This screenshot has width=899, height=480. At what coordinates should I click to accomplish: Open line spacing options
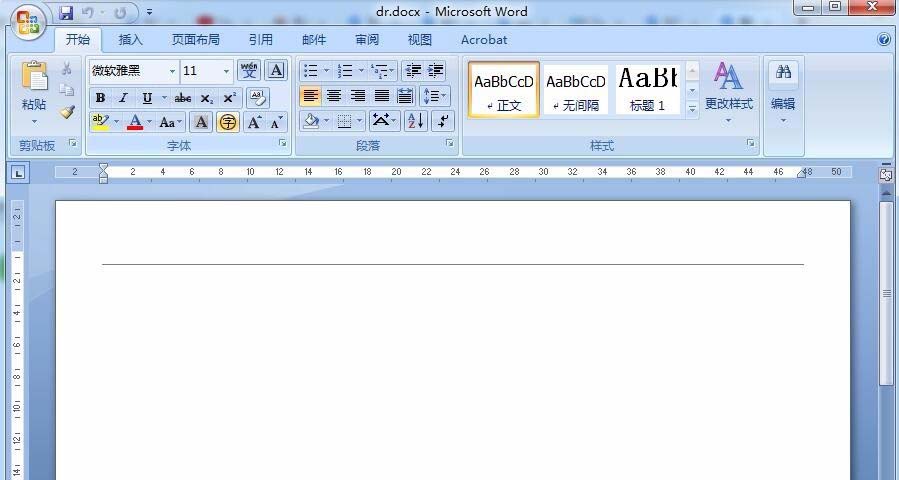click(435, 96)
